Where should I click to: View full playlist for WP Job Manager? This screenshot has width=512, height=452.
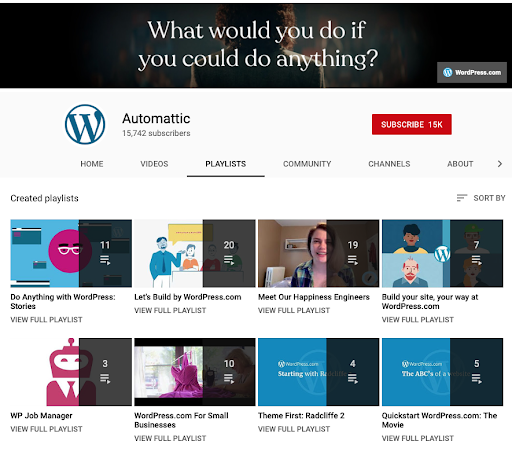[46, 429]
